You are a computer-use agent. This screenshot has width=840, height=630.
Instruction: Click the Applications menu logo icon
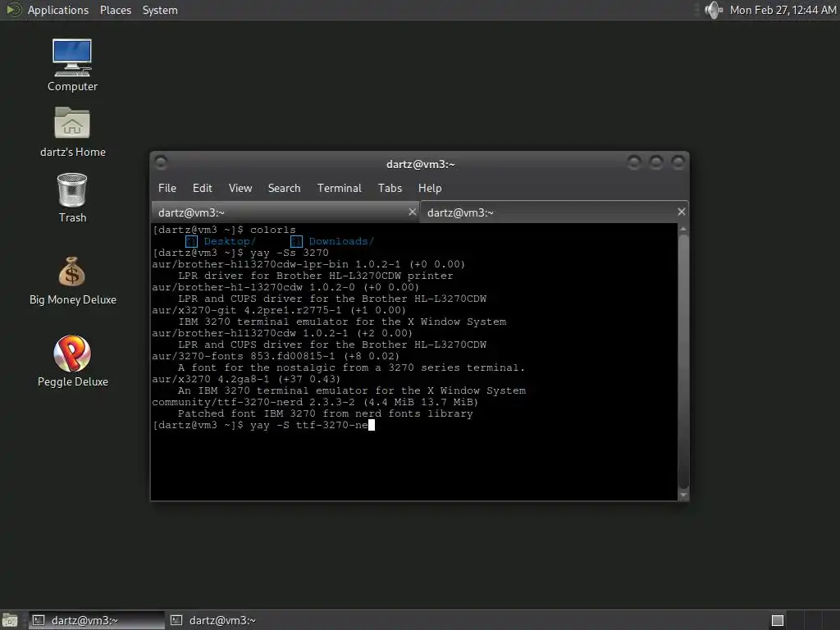click(x=13, y=10)
